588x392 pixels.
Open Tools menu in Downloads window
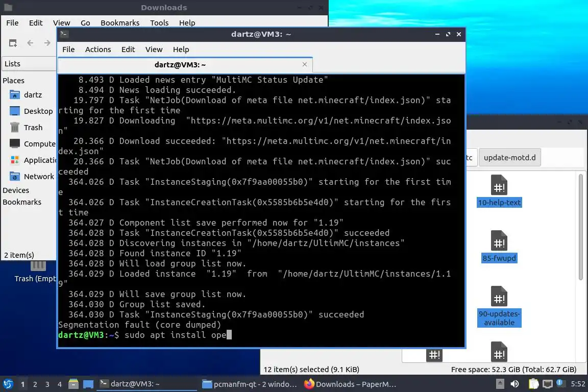(x=159, y=23)
